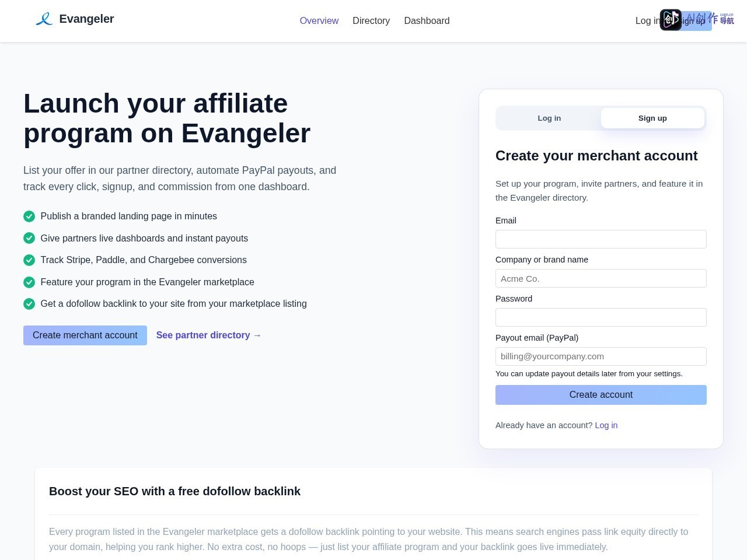Screen dimensions: 747x560
Task: Focus the Password input field
Action: click(x=601, y=317)
